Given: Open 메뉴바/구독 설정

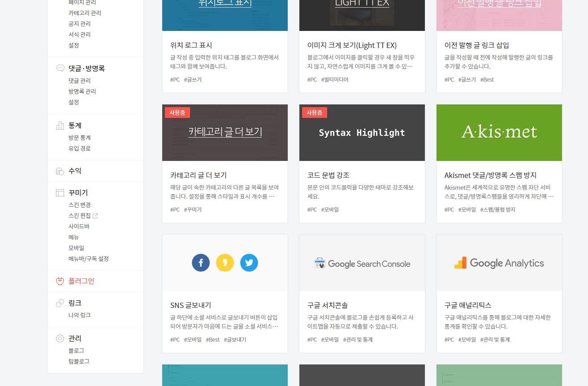Looking at the screenshot, I should [88, 259].
